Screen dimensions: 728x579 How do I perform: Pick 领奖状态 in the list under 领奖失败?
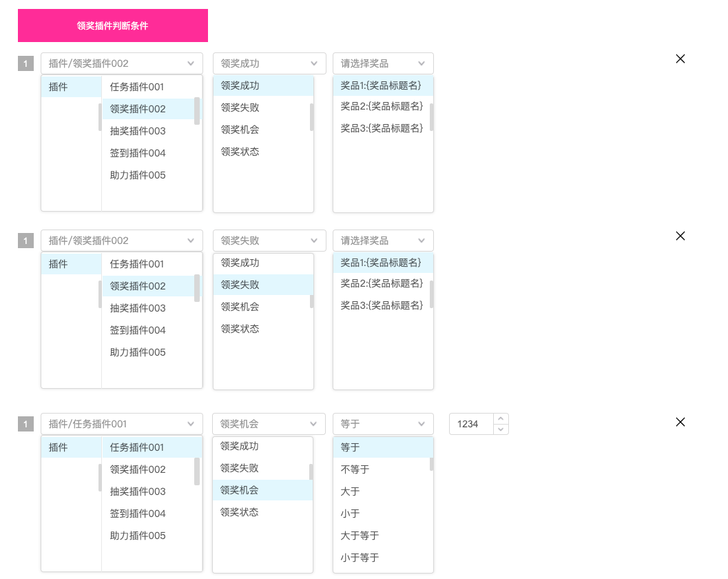pos(262,329)
